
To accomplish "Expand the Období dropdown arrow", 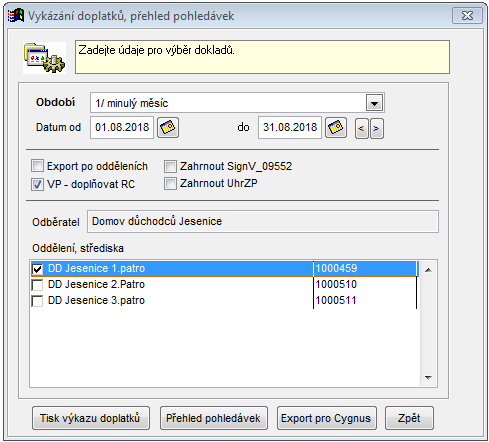I will click(x=374, y=103).
